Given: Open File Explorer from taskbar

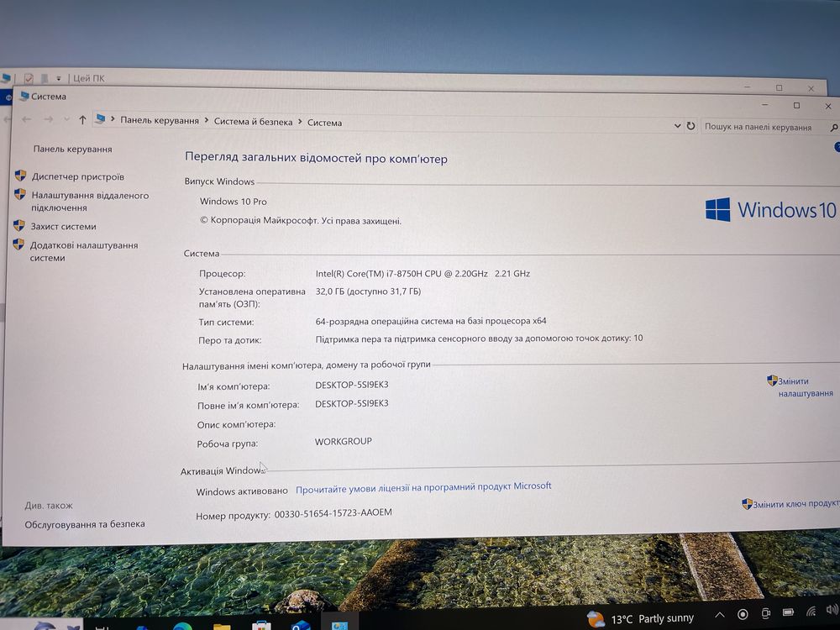Looking at the screenshot, I should coord(222,627).
